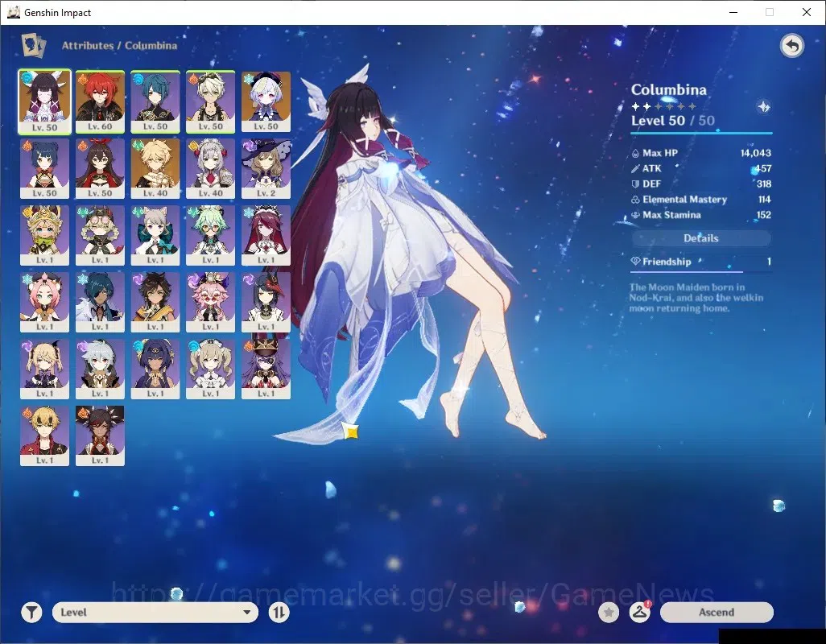826x644 pixels.
Task: Choose Amber's character card
Action: tap(100, 168)
